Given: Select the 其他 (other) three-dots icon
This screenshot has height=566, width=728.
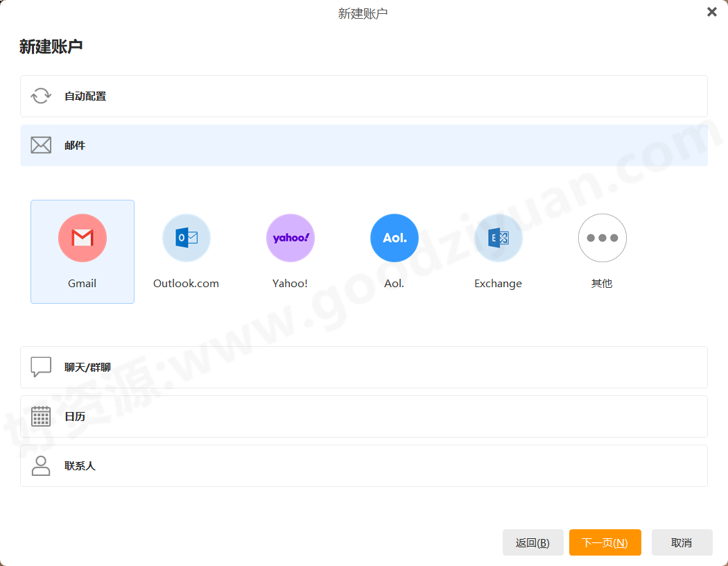Looking at the screenshot, I should click(x=603, y=238).
